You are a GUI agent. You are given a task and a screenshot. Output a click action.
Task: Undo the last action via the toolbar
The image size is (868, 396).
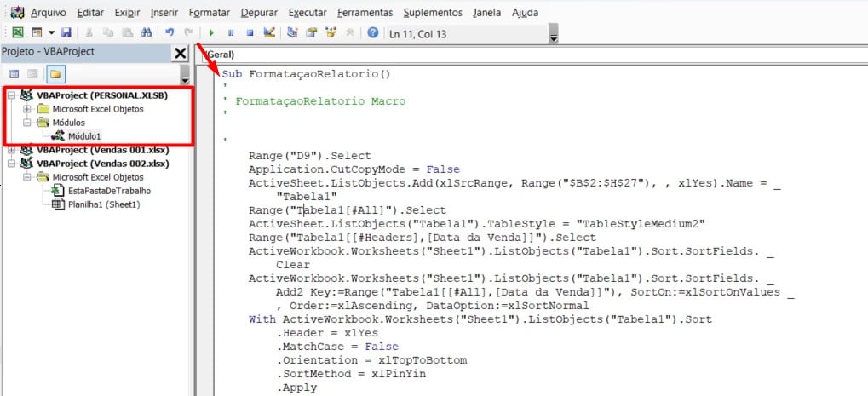(x=170, y=32)
